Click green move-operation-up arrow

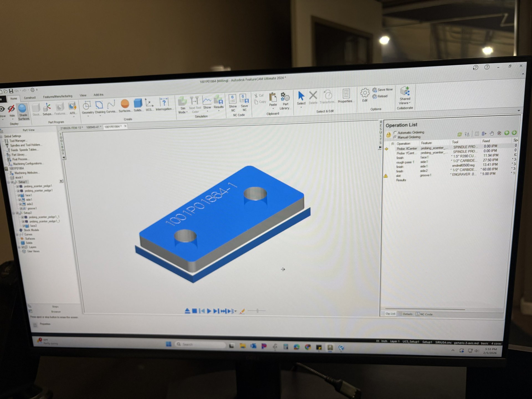[507, 133]
